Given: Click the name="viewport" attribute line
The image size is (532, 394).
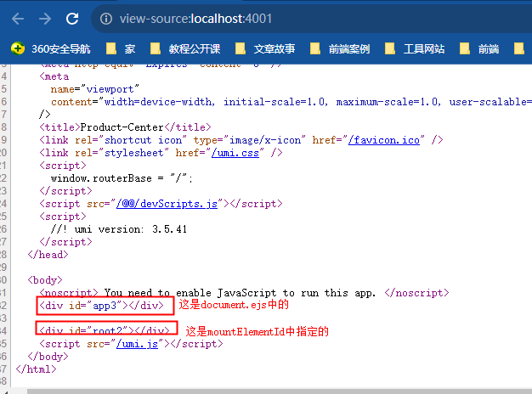Looking at the screenshot, I should pyautogui.click(x=95, y=89).
